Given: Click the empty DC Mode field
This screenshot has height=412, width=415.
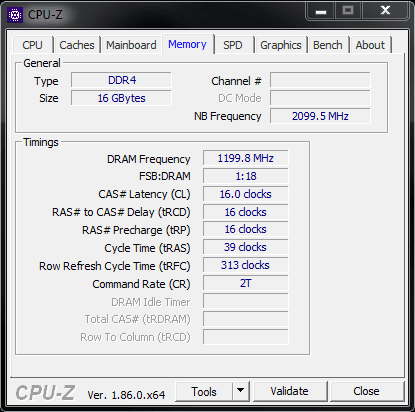Looking at the screenshot, I should [x=320, y=98].
